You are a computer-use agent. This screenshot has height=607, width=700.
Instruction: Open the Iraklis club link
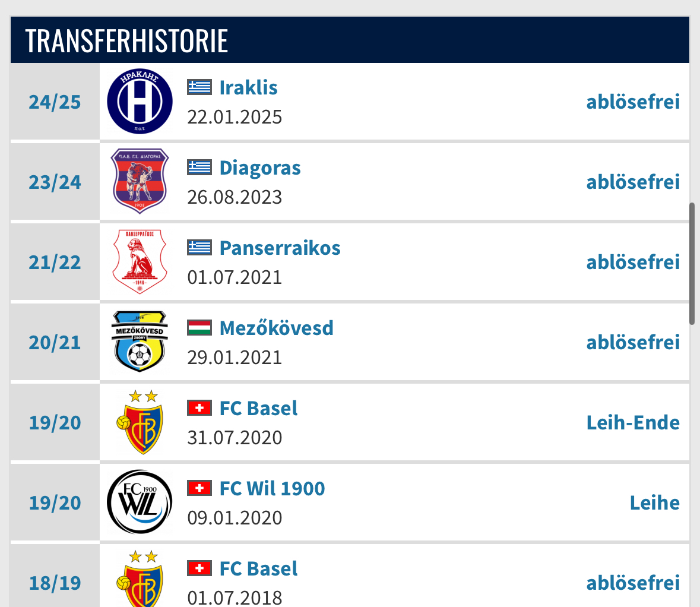tap(248, 87)
